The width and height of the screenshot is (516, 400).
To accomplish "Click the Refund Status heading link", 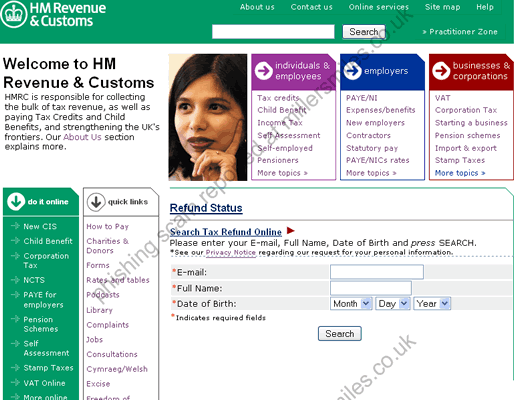I will 206,208.
